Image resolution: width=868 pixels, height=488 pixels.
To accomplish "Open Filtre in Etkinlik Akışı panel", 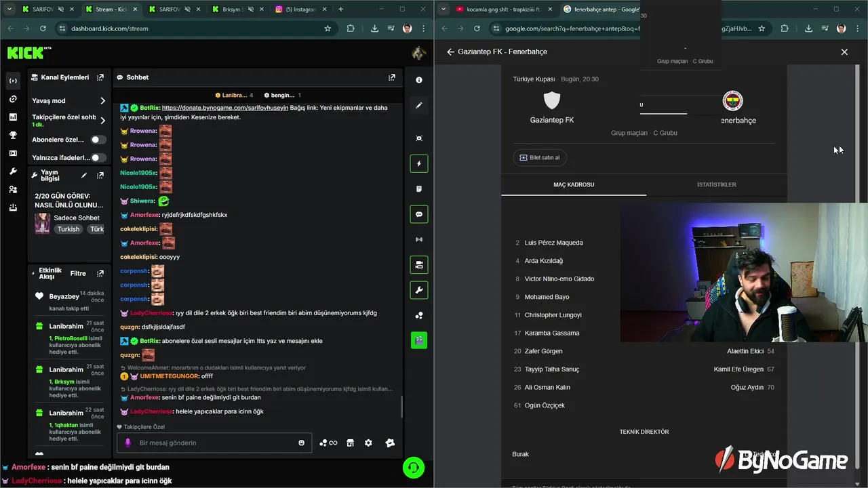I will 78,273.
